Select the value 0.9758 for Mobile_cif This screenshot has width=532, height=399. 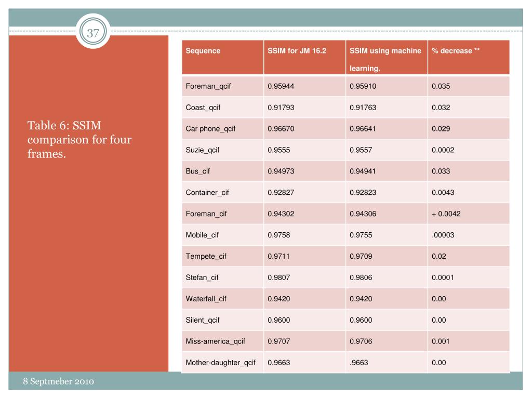(279, 235)
